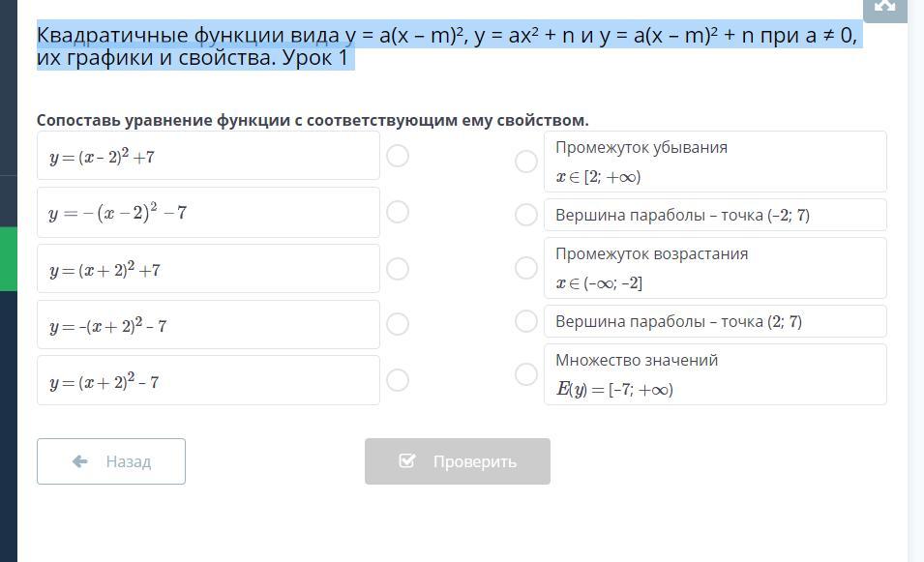The image size is (924, 562).
Task: Select connector circle beside y=−(x+2)²−7
Action: (397, 324)
